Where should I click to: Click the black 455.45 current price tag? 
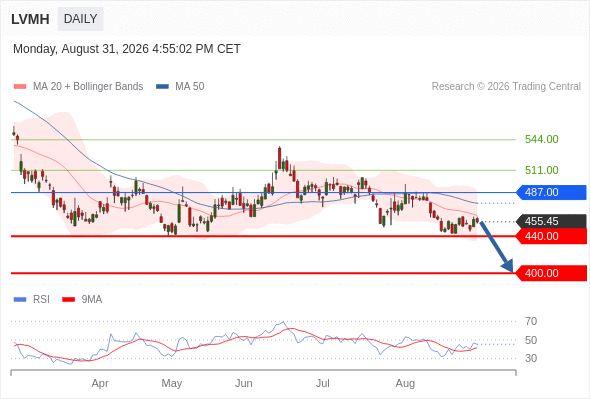pyautogui.click(x=551, y=221)
